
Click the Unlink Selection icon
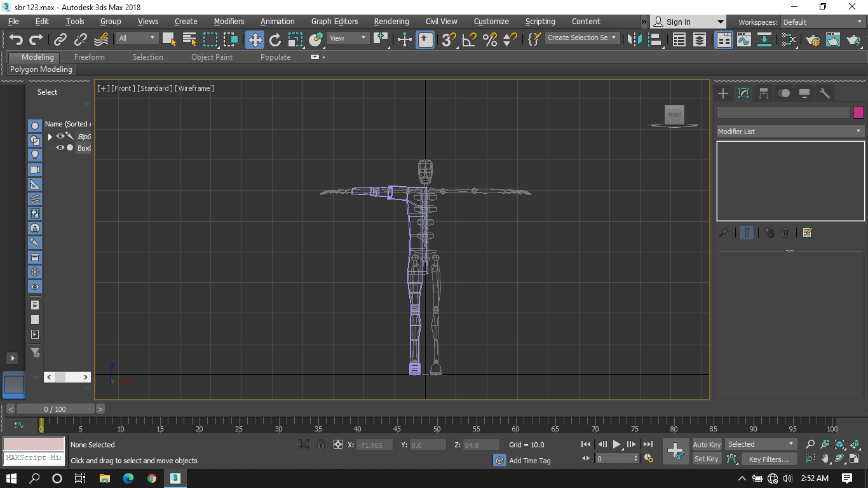click(x=81, y=39)
